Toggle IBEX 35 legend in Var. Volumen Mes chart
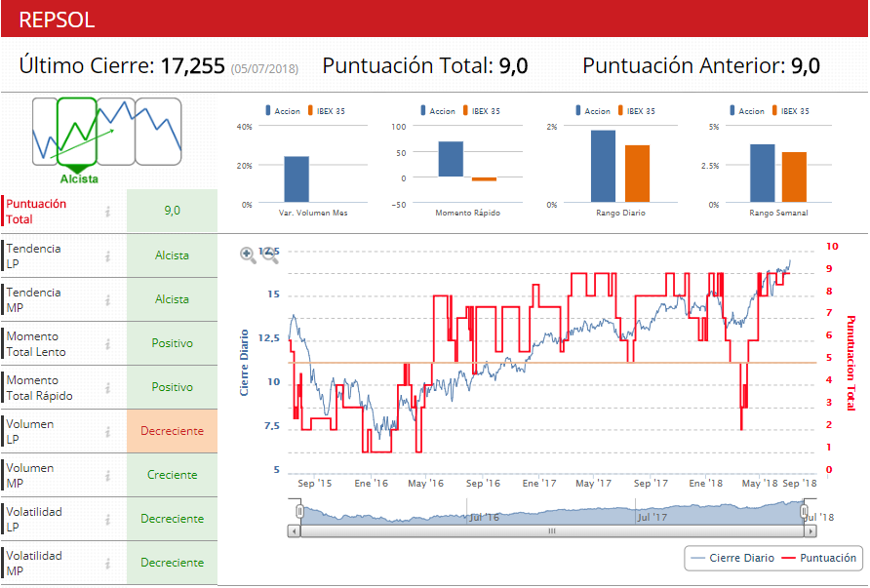Screen dimensions: 870x588 pyautogui.click(x=326, y=111)
